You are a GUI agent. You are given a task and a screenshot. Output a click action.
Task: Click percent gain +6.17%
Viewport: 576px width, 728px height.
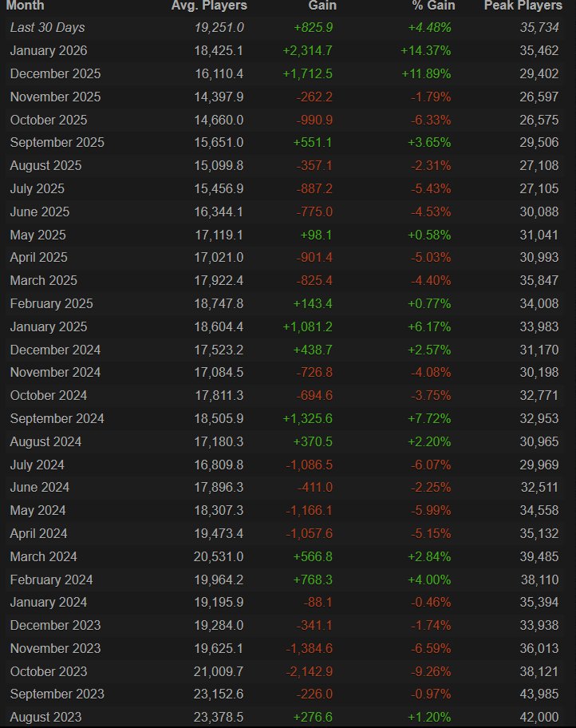429,326
